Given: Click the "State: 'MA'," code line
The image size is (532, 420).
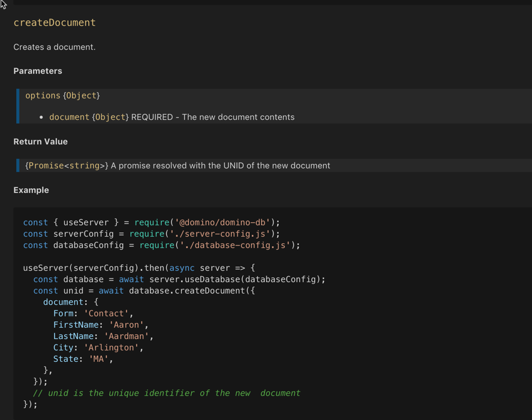Looking at the screenshot, I should 83,359.
